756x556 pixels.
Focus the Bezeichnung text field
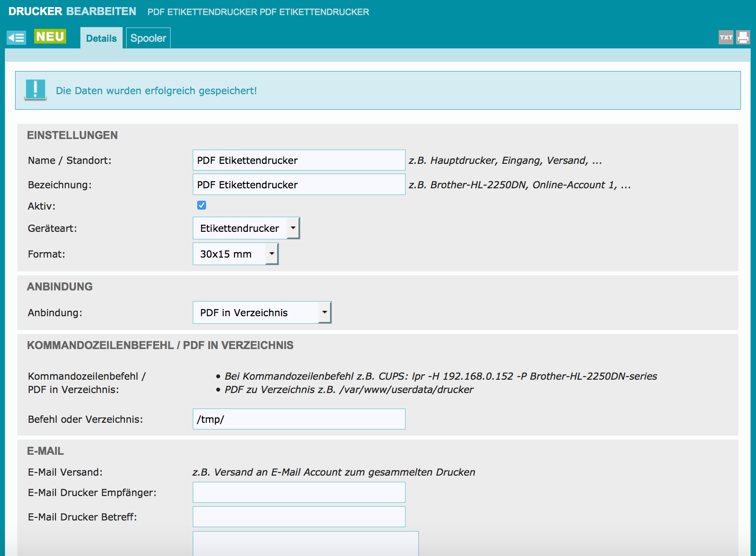[299, 185]
